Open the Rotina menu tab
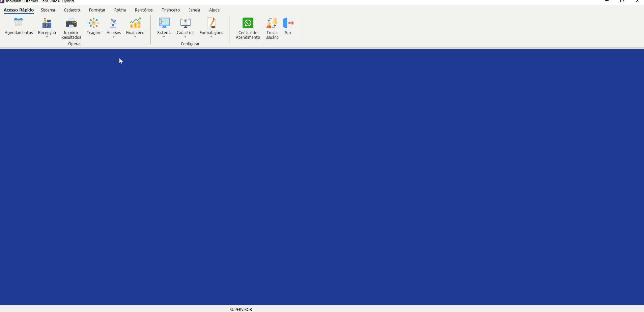The height and width of the screenshot is (312, 644). pyautogui.click(x=120, y=10)
